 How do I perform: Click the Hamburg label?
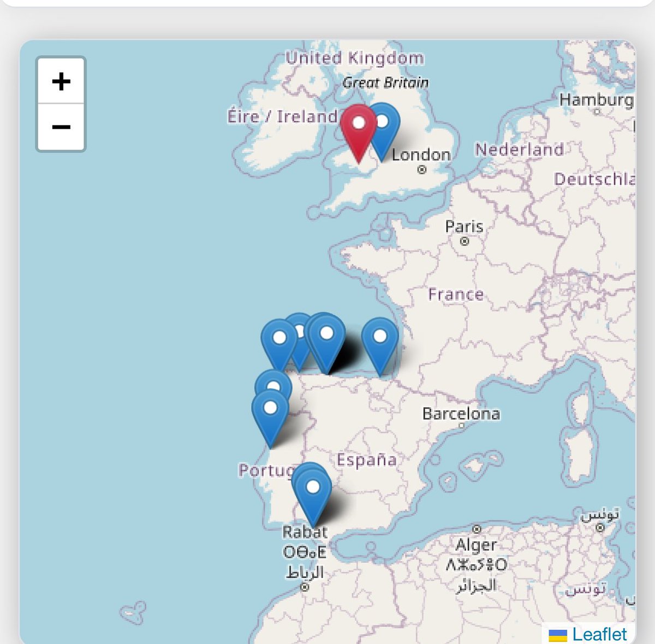pos(597,100)
